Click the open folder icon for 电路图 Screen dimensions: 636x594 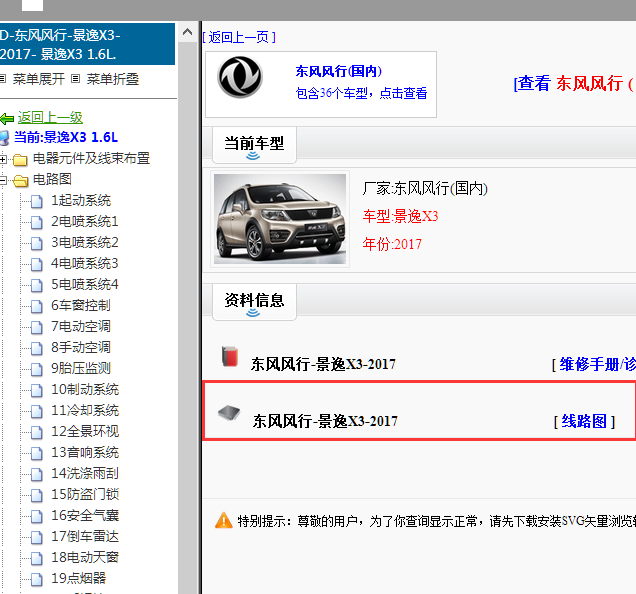[20, 181]
